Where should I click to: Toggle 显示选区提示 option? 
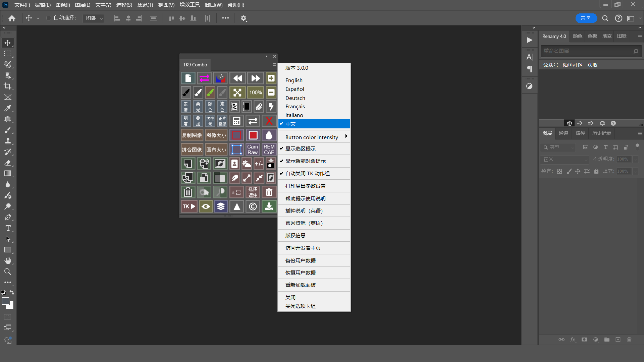(301, 148)
